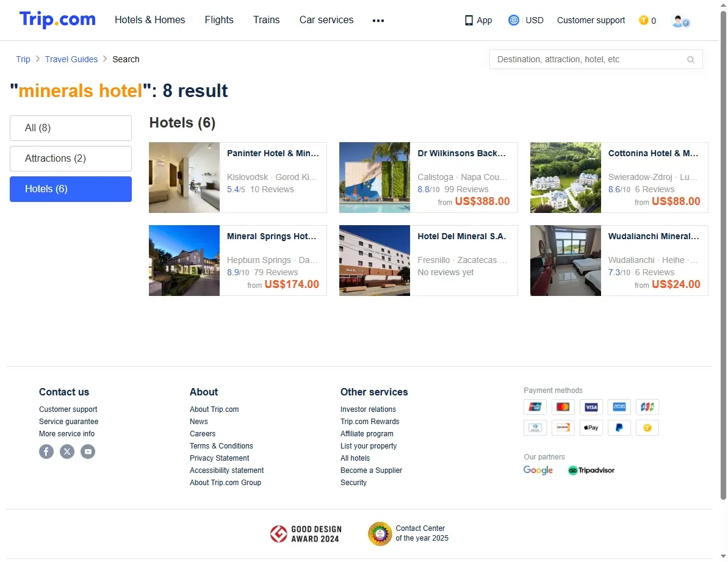728x562 pixels.
Task: Open the Trains menu
Action: pyautogui.click(x=267, y=20)
